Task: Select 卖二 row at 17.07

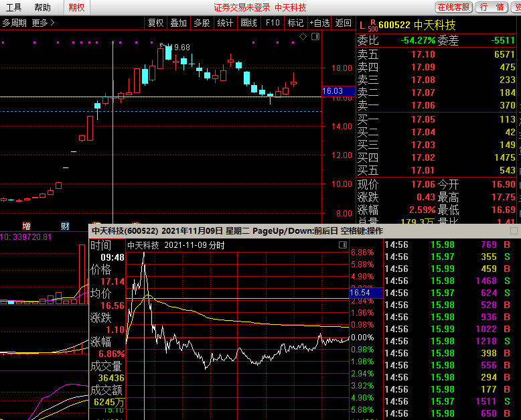Action: coord(436,92)
